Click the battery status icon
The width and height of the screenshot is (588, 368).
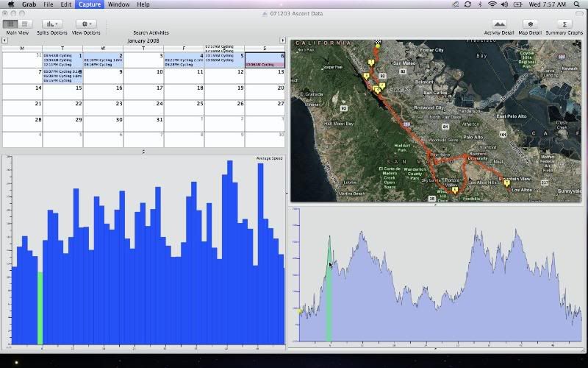518,4
